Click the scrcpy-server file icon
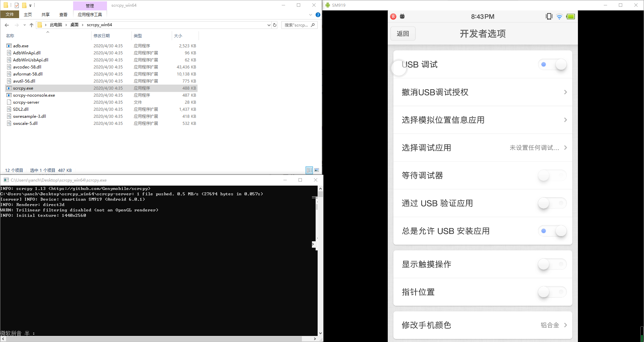The image size is (644, 342). click(9, 102)
